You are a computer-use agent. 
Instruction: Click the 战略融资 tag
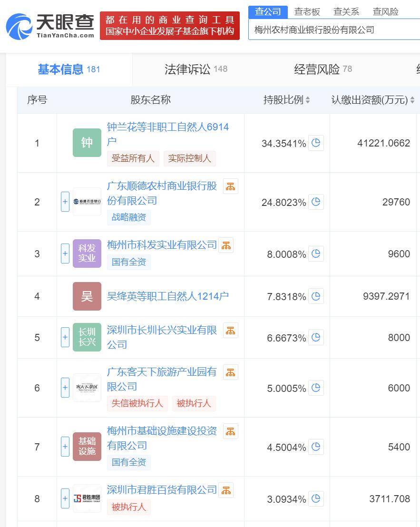tap(129, 217)
